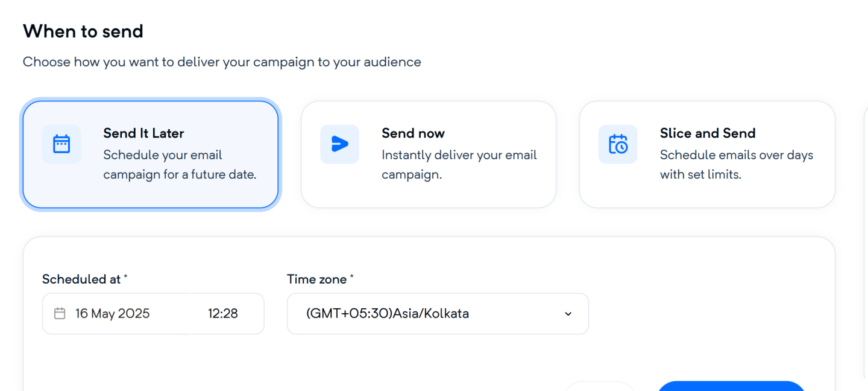Pick the "Slice and Send" title option
The width and height of the screenshot is (868, 391).
708,133
